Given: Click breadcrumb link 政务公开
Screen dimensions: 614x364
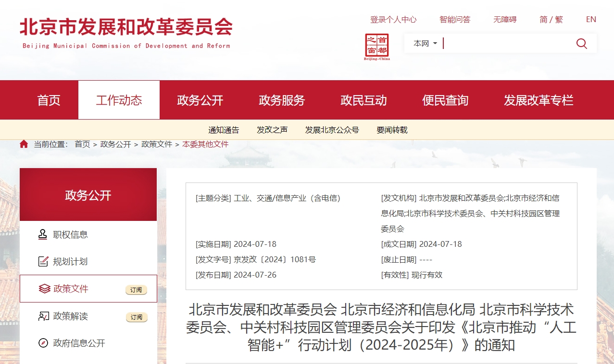Looking at the screenshot, I should 115,144.
